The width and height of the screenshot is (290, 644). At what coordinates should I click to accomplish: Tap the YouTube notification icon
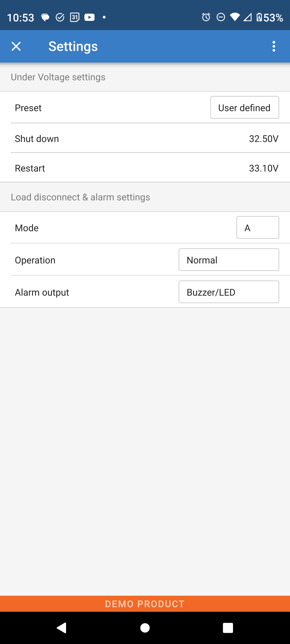coord(89,17)
